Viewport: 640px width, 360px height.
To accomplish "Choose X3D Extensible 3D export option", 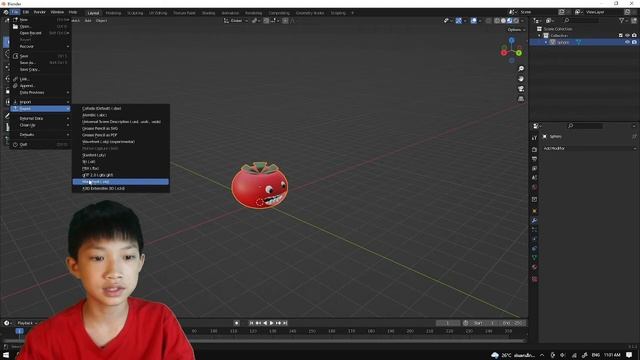I will [120, 189].
